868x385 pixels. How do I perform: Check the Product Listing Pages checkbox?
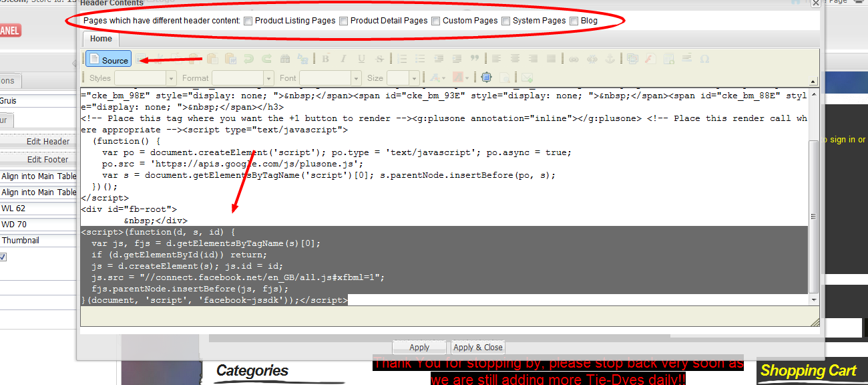[x=248, y=21]
